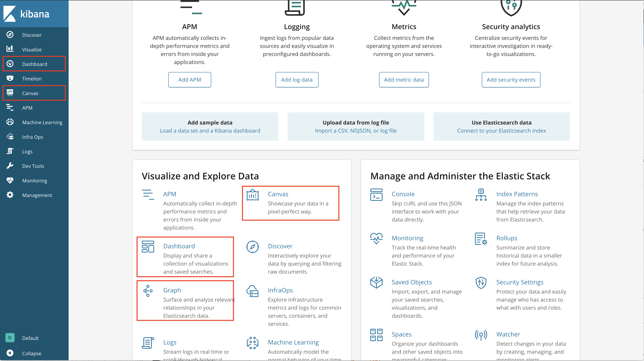
Task: Select Visualize in the sidebar menu
Action: pos(32,49)
